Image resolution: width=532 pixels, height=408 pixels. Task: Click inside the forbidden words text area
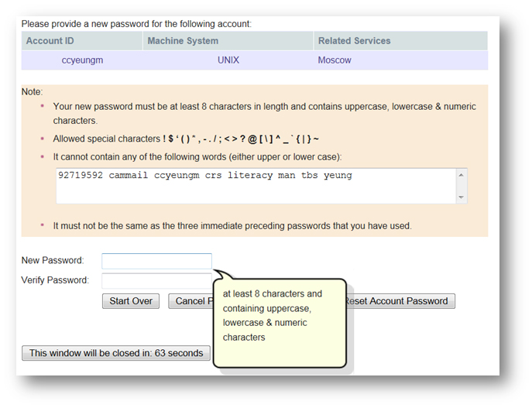tap(256, 187)
